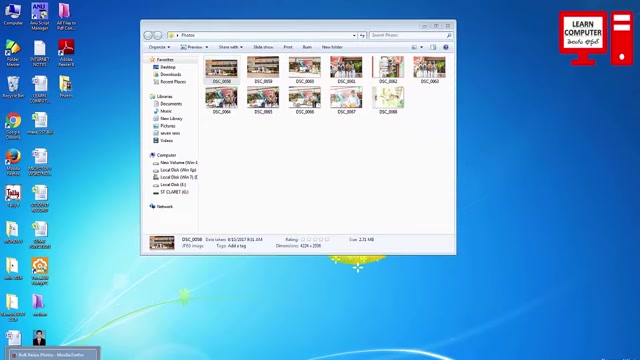Image resolution: width=640 pixels, height=360 pixels.
Task: Set the first rating star in details pane
Action: [303, 240]
